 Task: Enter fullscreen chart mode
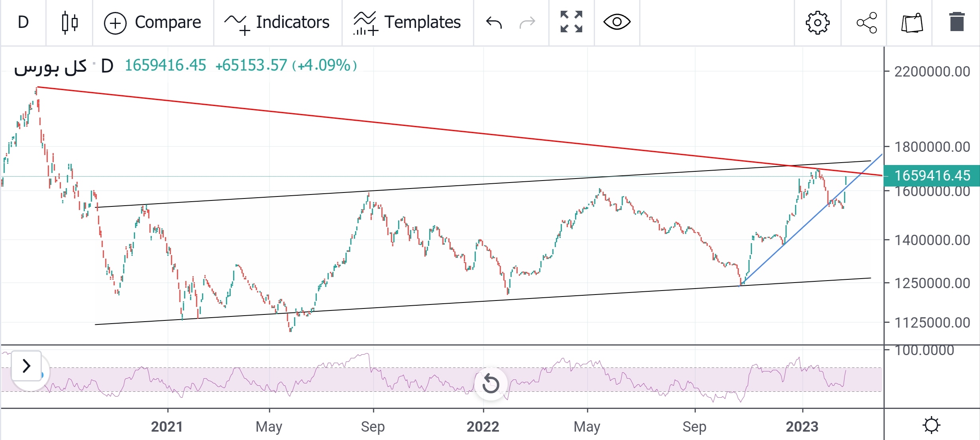point(571,22)
